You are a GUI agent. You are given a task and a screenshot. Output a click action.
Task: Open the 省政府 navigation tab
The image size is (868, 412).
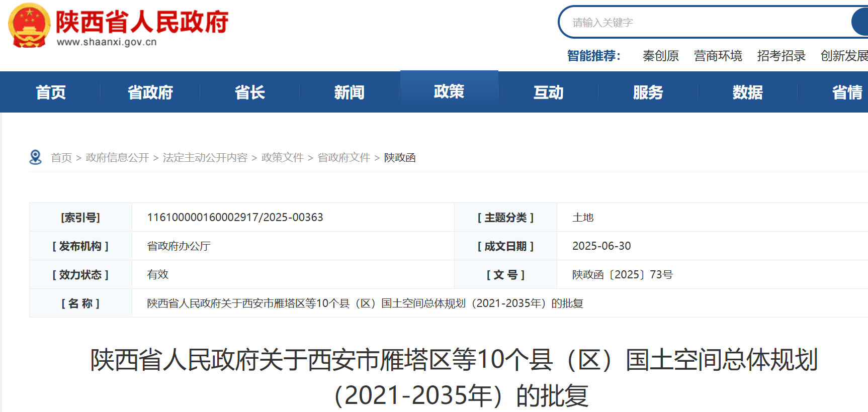tap(150, 92)
